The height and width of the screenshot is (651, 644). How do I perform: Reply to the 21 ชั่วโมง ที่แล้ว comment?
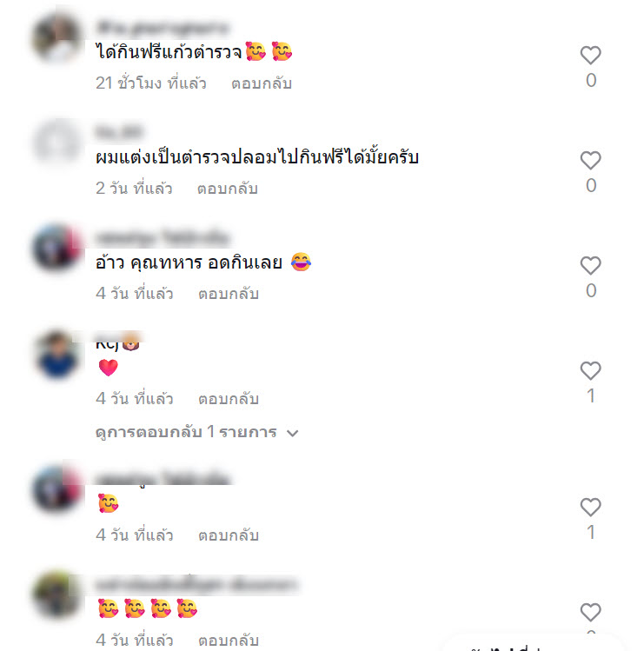coord(262,83)
